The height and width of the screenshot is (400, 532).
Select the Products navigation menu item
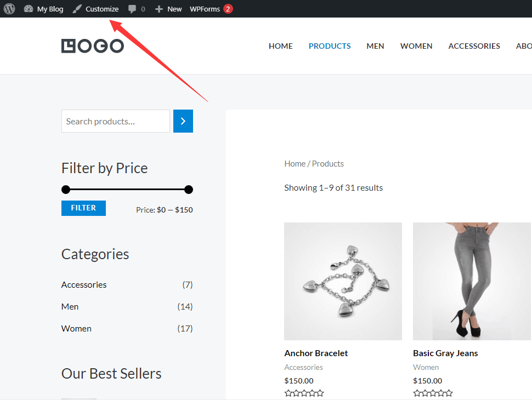coord(330,46)
